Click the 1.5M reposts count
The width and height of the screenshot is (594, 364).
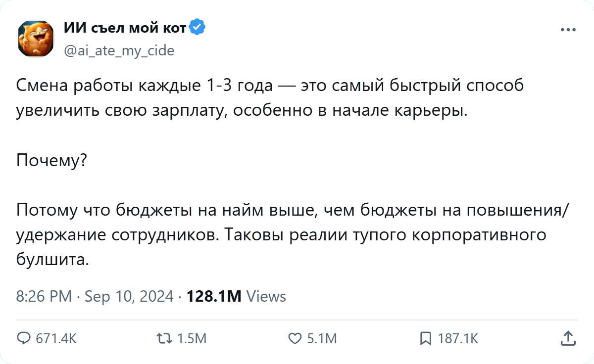192,338
